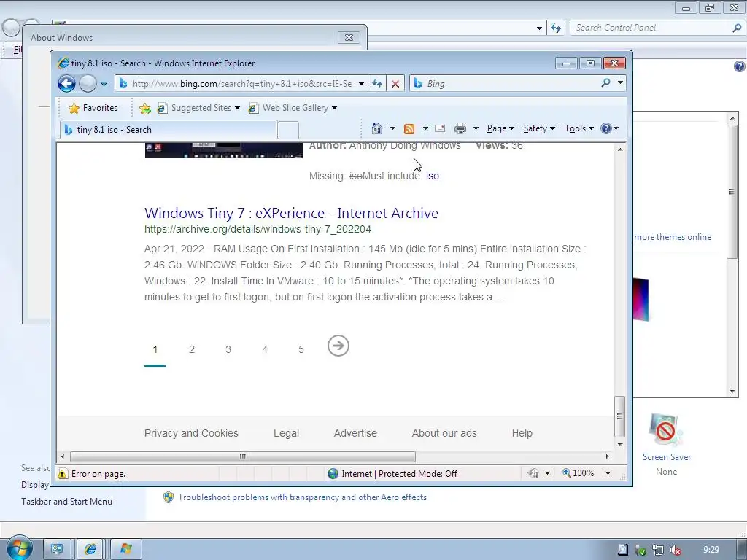Image resolution: width=747 pixels, height=560 pixels.
Task: Click the Read Mail icon
Action: pos(440,128)
